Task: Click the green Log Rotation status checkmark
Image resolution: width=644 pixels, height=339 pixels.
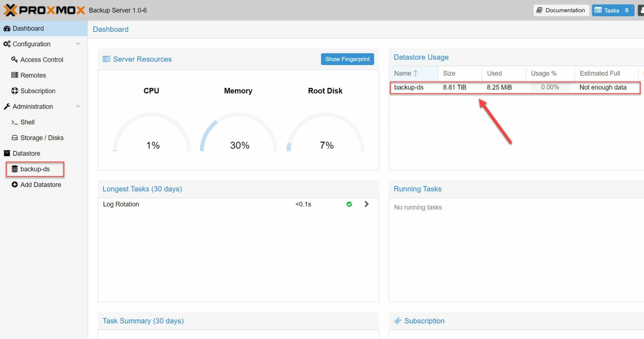Action: click(x=349, y=204)
